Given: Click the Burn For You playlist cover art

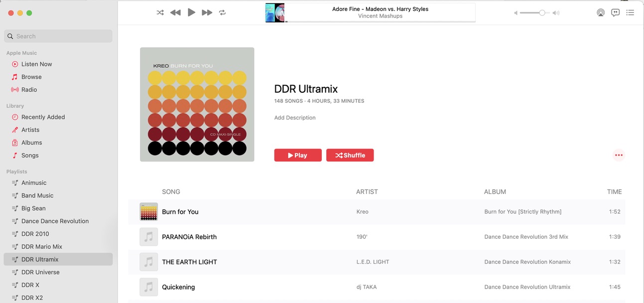Looking at the screenshot, I should (197, 105).
